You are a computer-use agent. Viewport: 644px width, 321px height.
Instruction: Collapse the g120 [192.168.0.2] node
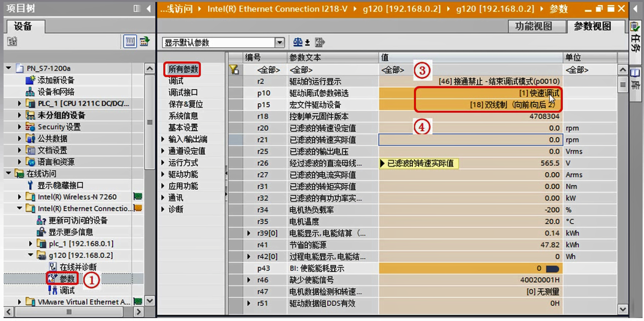(31, 255)
